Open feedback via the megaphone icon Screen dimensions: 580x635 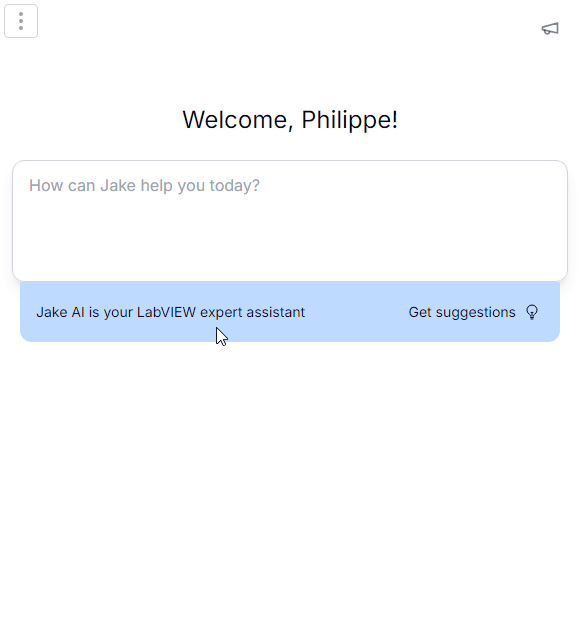tap(550, 28)
